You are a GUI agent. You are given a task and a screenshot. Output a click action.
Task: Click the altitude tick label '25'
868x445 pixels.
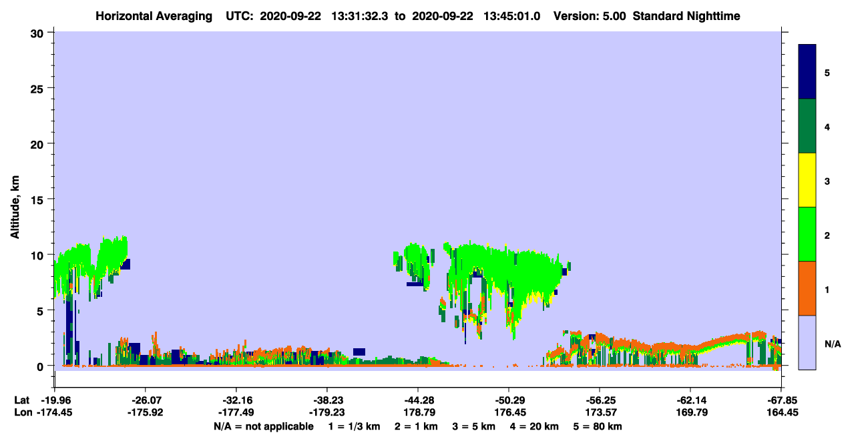tap(39, 88)
